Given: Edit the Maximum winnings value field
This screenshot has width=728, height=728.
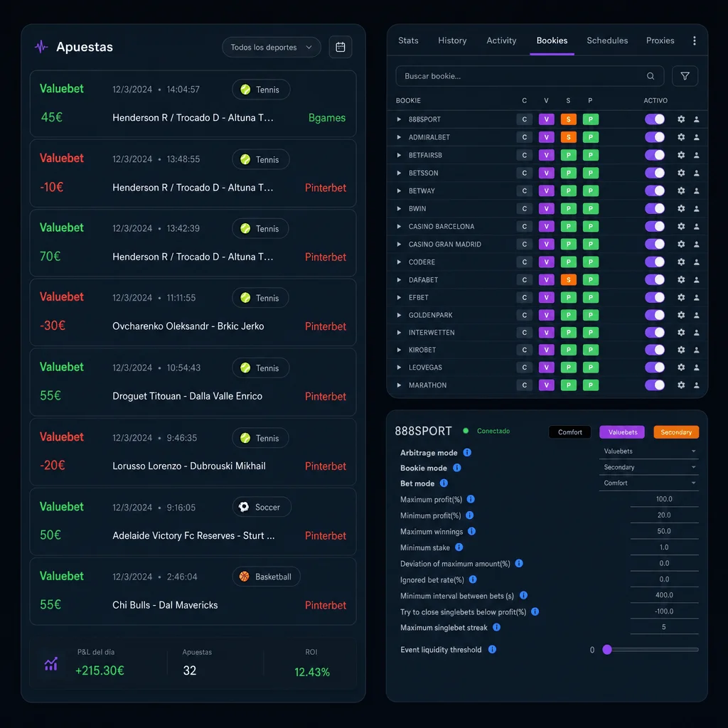Looking at the screenshot, I should coord(664,530).
